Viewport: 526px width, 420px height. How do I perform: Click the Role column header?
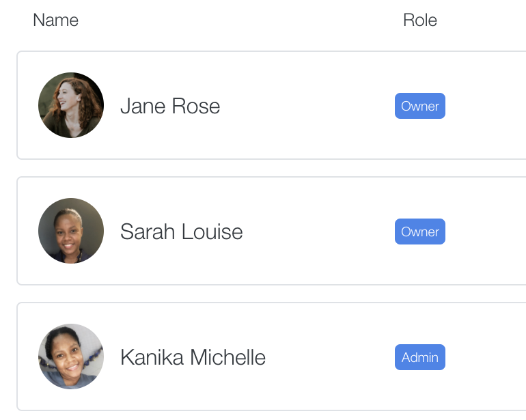pyautogui.click(x=420, y=20)
